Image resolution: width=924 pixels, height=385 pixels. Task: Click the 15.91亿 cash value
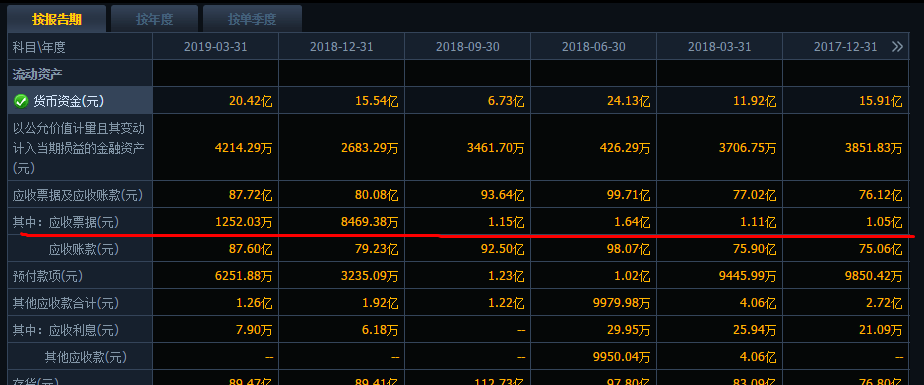pos(880,101)
